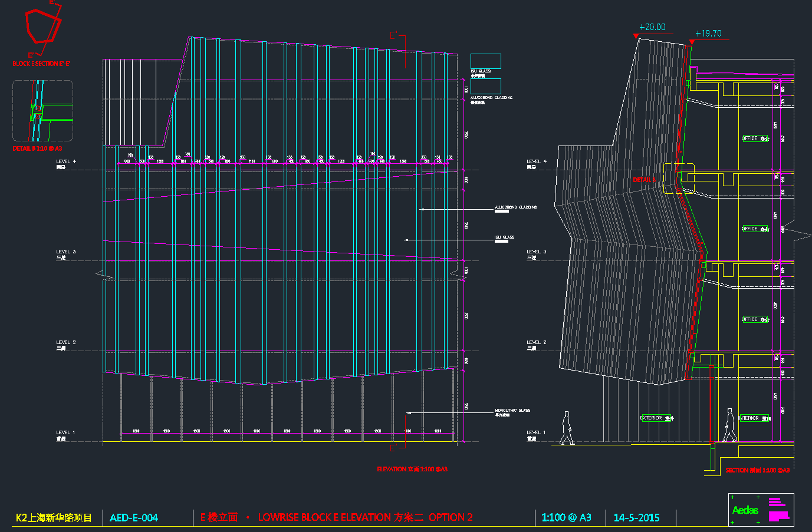The image size is (812, 532).
Task: Click the +20.00 elevation marker triangle
Action: (636, 37)
